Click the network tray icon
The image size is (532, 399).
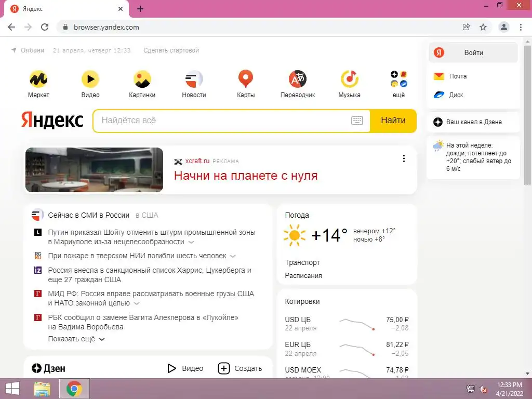tap(471, 389)
